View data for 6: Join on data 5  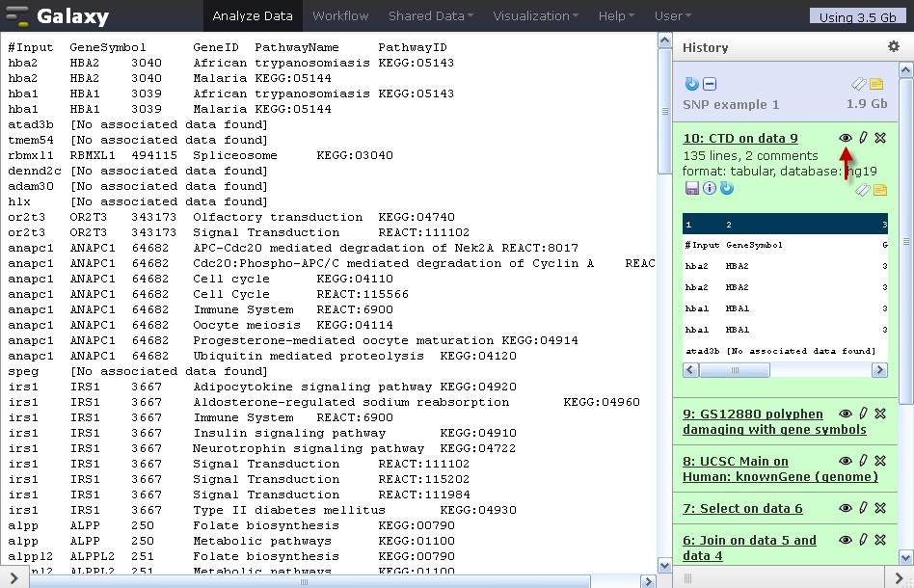coord(846,540)
